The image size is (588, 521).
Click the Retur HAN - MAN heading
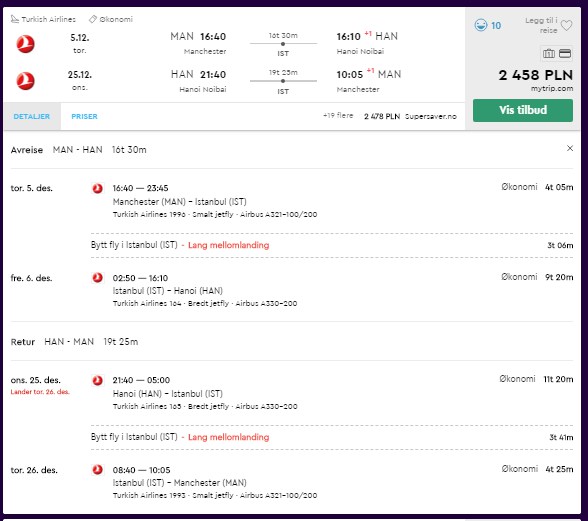[x=74, y=342]
